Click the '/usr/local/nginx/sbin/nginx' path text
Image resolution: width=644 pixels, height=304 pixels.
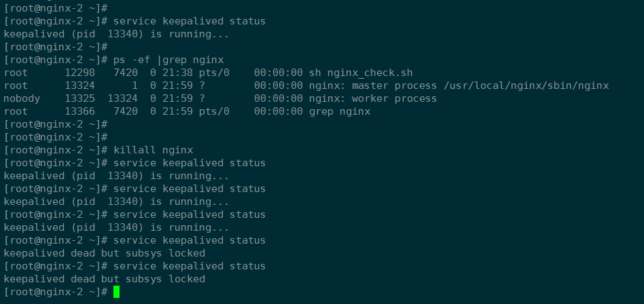(x=526, y=85)
